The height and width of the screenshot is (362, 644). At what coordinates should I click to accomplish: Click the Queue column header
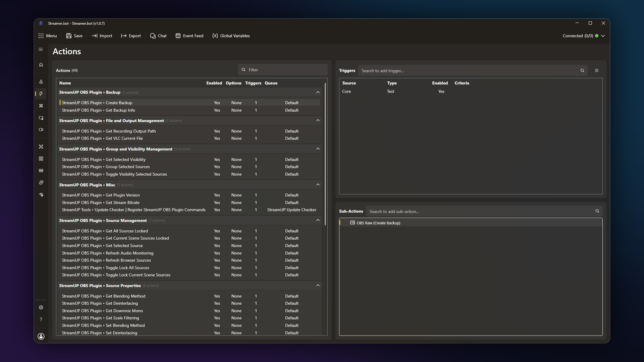pyautogui.click(x=271, y=83)
